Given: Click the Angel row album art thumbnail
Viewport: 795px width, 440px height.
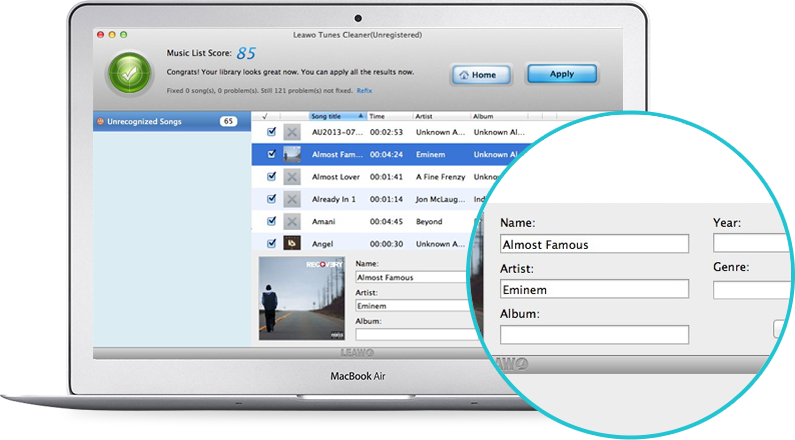Looking at the screenshot, I should point(292,243).
